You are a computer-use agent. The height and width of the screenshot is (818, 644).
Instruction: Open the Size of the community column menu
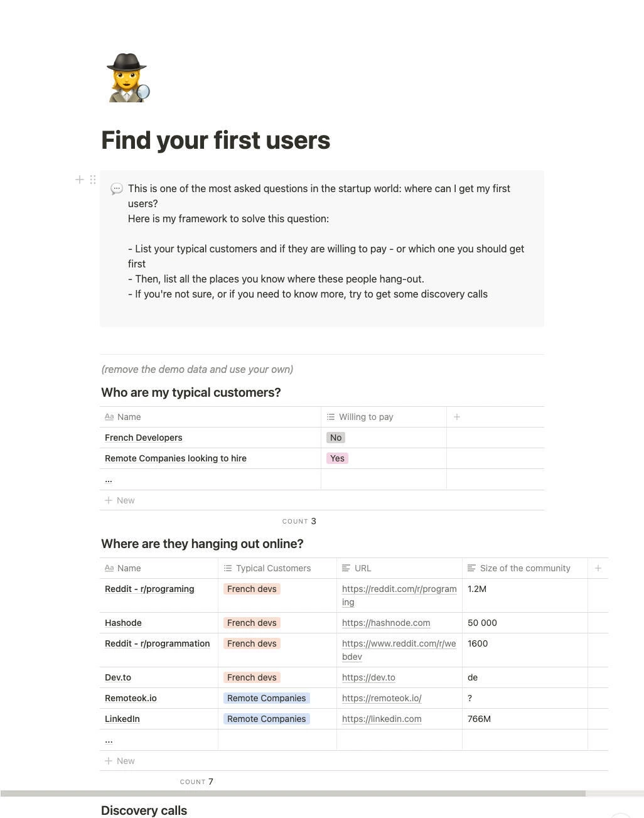[525, 568]
